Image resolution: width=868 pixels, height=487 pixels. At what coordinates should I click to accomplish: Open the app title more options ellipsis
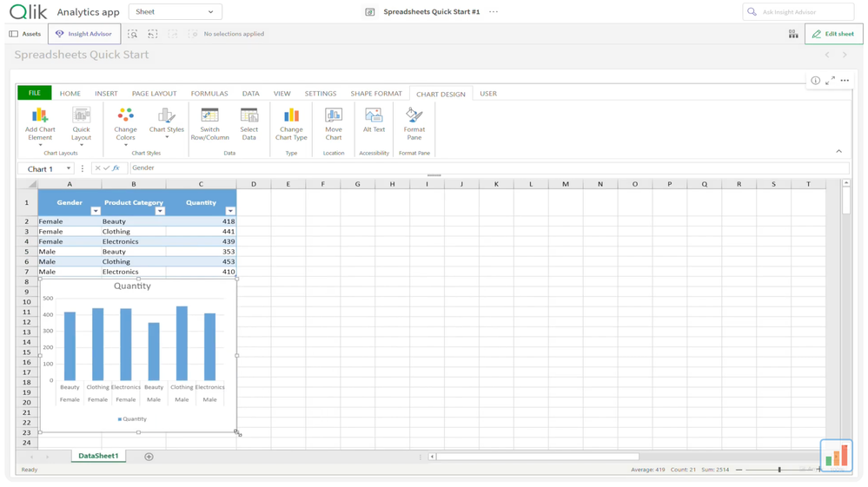click(x=494, y=11)
